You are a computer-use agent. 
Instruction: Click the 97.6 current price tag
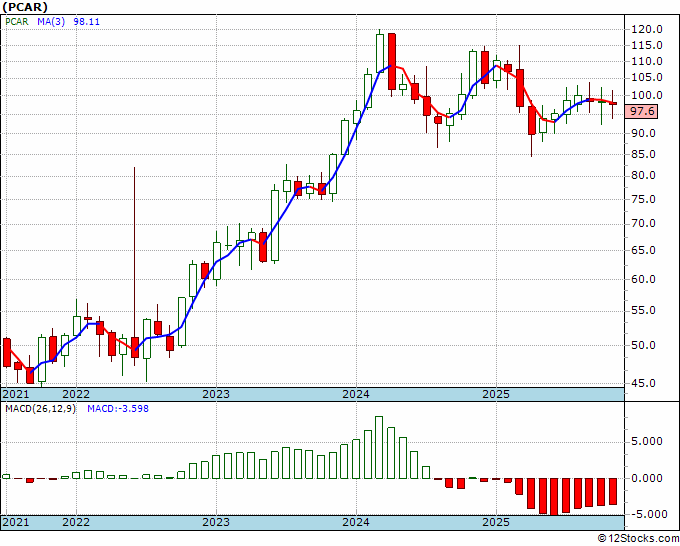(x=642, y=111)
